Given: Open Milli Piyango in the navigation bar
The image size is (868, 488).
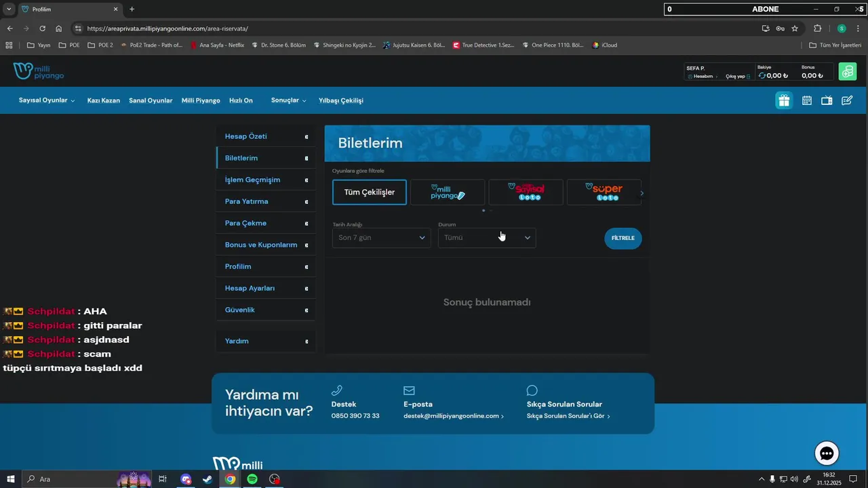Looking at the screenshot, I should pos(201,100).
